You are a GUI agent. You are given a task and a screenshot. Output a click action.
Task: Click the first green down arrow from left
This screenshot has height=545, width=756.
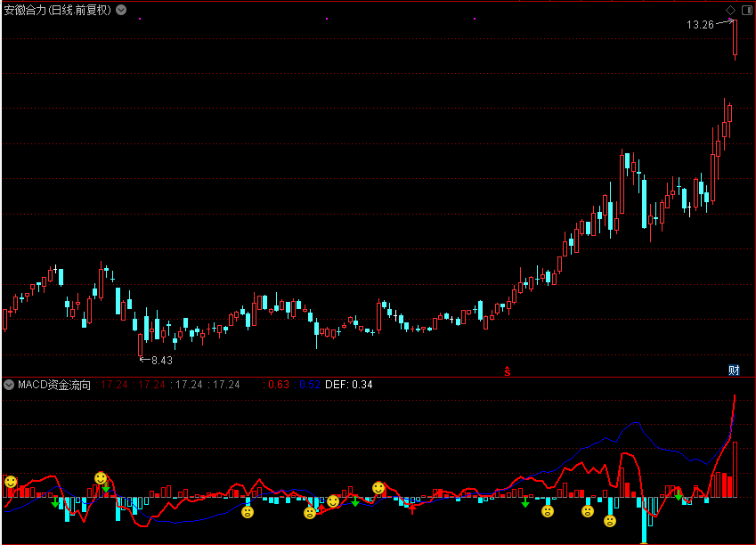(55, 502)
